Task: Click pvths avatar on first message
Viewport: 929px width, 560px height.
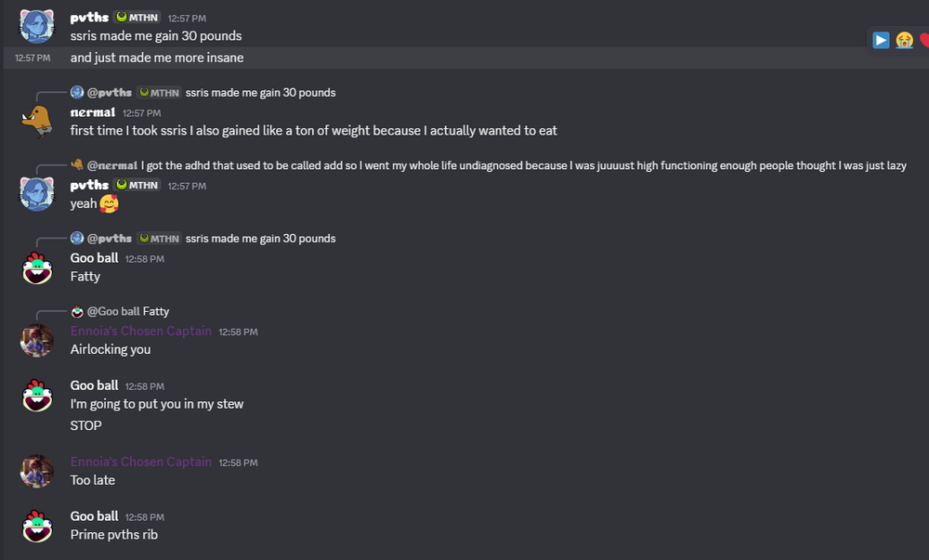Action: click(x=37, y=27)
